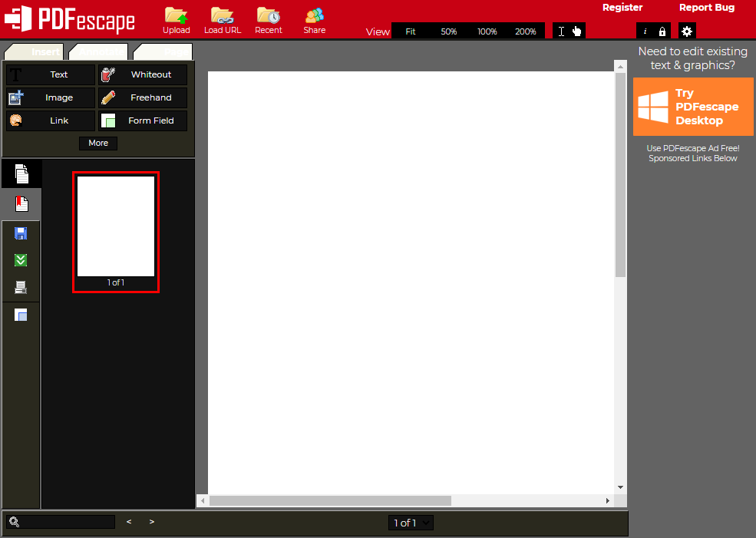The image size is (756, 538).
Task: Choose the Freehand pencil tool
Action: coord(143,97)
